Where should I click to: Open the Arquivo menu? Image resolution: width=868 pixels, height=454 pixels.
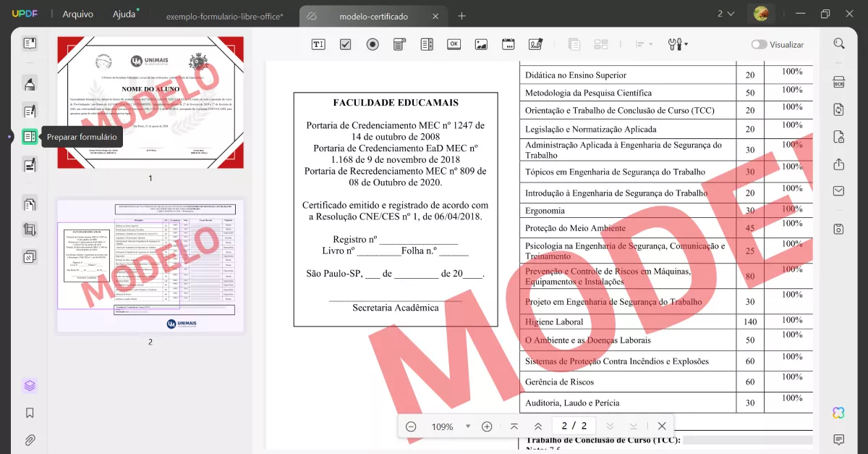click(x=77, y=13)
